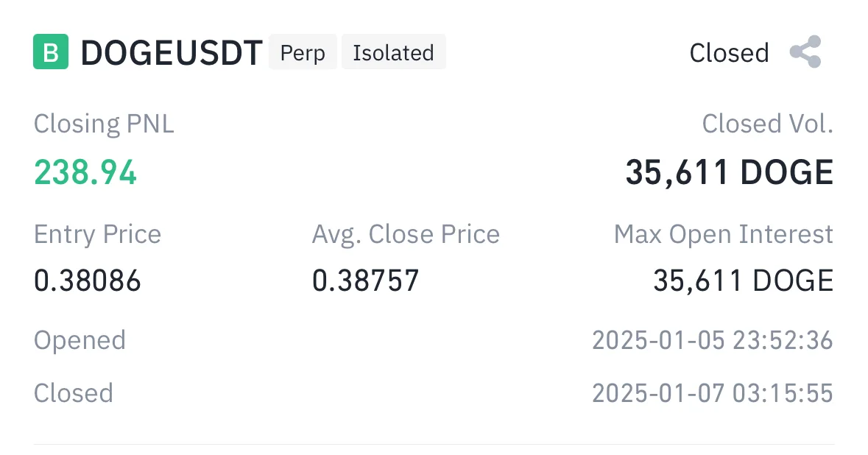Screen dimensions: 868x455
Task: Click the Closing PNL label
Action: (104, 124)
